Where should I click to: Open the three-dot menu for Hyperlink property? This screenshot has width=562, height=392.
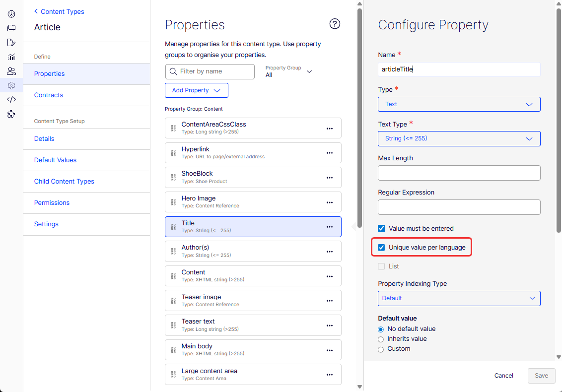(330, 153)
